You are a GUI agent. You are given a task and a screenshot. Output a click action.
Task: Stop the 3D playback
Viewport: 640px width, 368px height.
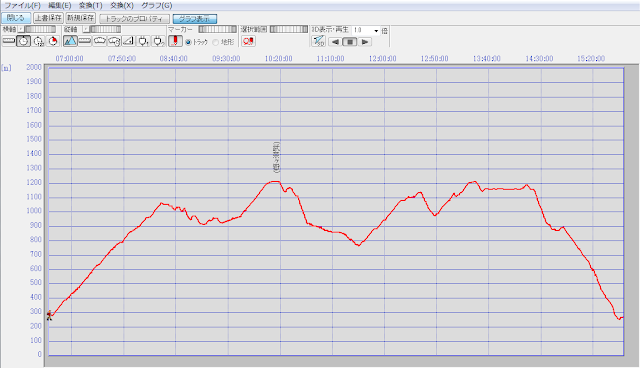pyautogui.click(x=350, y=42)
